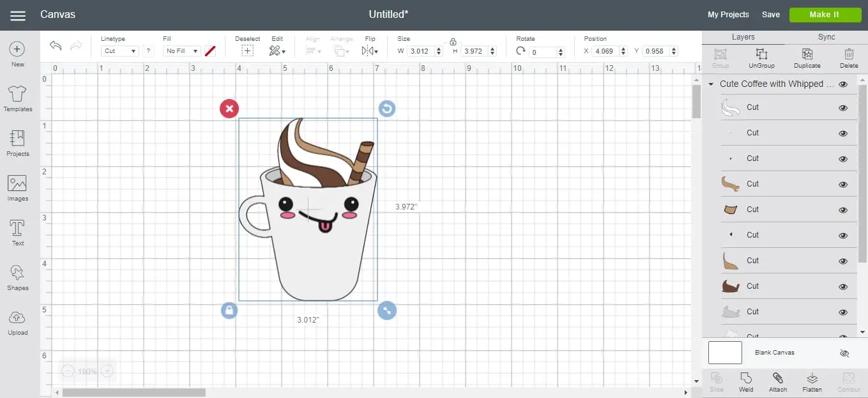This screenshot has height=398, width=868.
Task: Open the No Fill dropdown
Action: 180,51
